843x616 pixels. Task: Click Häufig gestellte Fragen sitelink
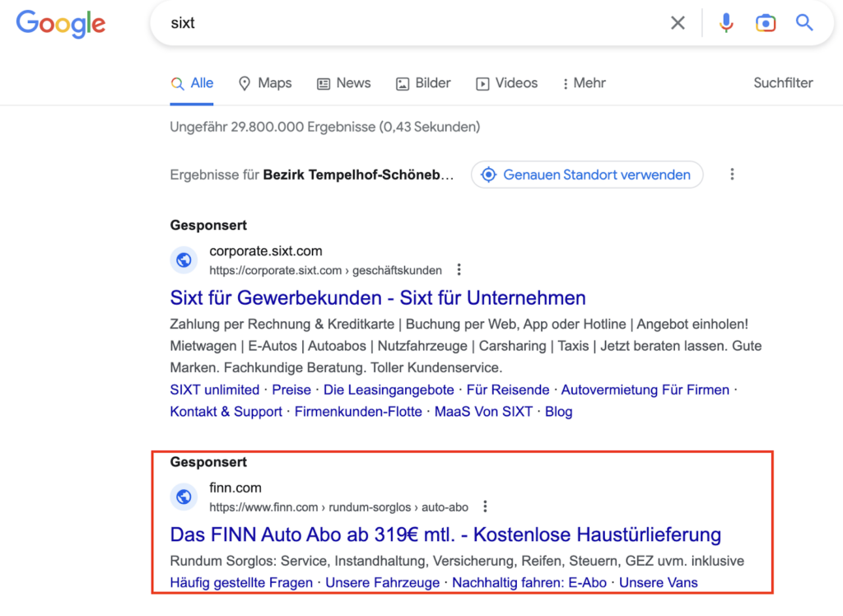tap(241, 582)
